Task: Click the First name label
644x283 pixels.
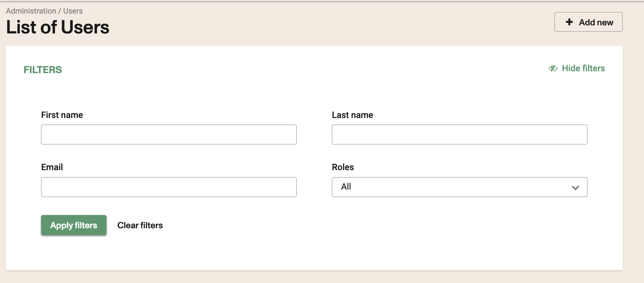Action: pos(62,115)
